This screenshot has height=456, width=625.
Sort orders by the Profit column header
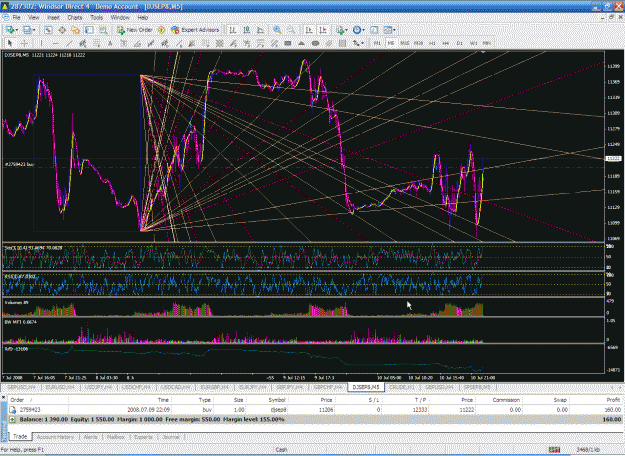613,400
